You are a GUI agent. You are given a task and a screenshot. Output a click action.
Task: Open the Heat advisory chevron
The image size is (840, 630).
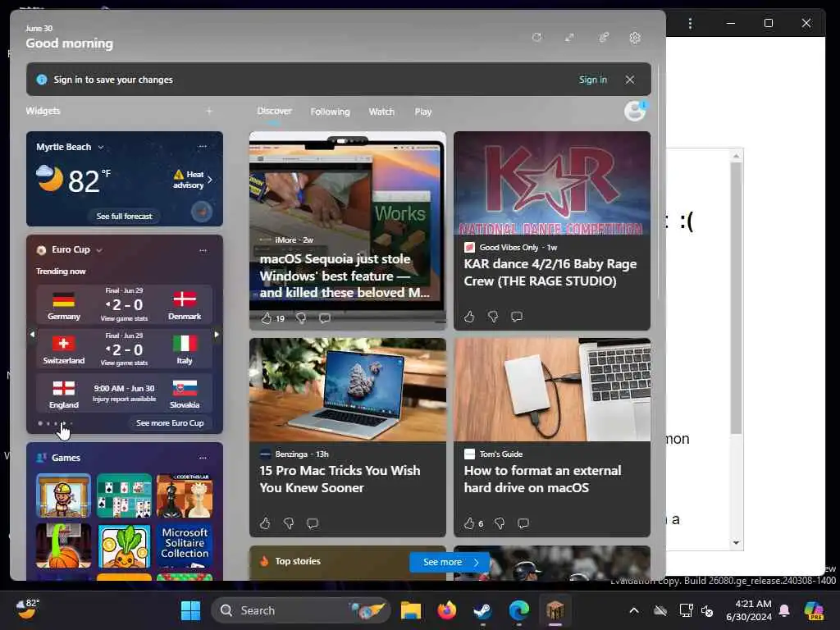click(x=210, y=180)
